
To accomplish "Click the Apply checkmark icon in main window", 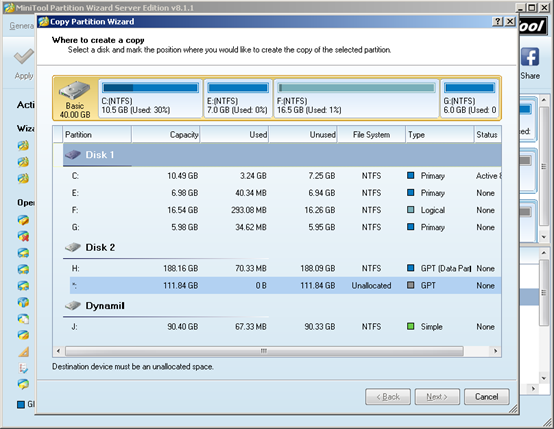I will pyautogui.click(x=24, y=57).
